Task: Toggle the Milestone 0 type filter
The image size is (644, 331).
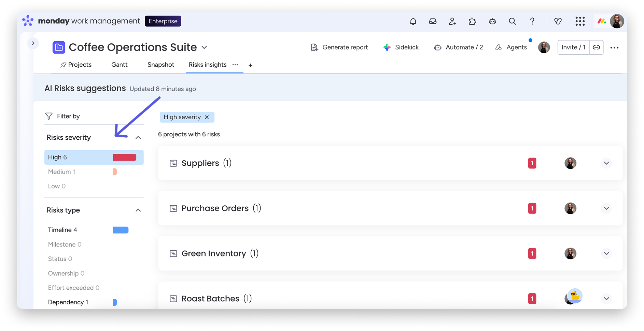Action: tap(94, 244)
